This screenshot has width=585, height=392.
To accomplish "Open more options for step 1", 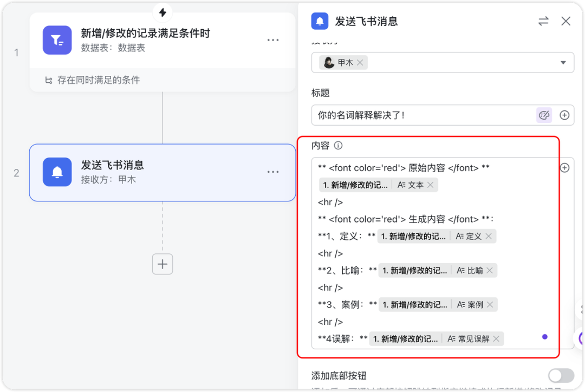I will pos(273,40).
